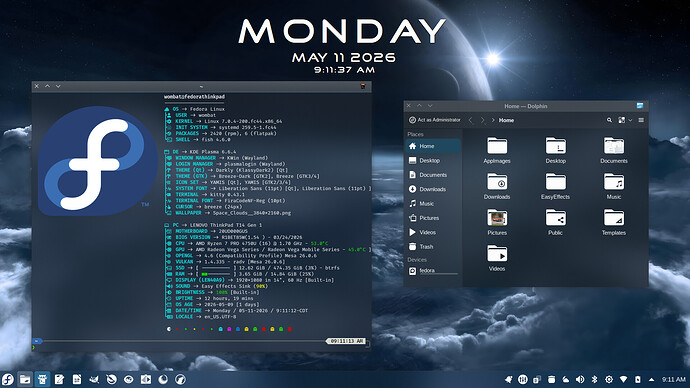Open Dolphin file manager from the taskbar
Screen dimensions: 690x388
[x=25, y=379]
